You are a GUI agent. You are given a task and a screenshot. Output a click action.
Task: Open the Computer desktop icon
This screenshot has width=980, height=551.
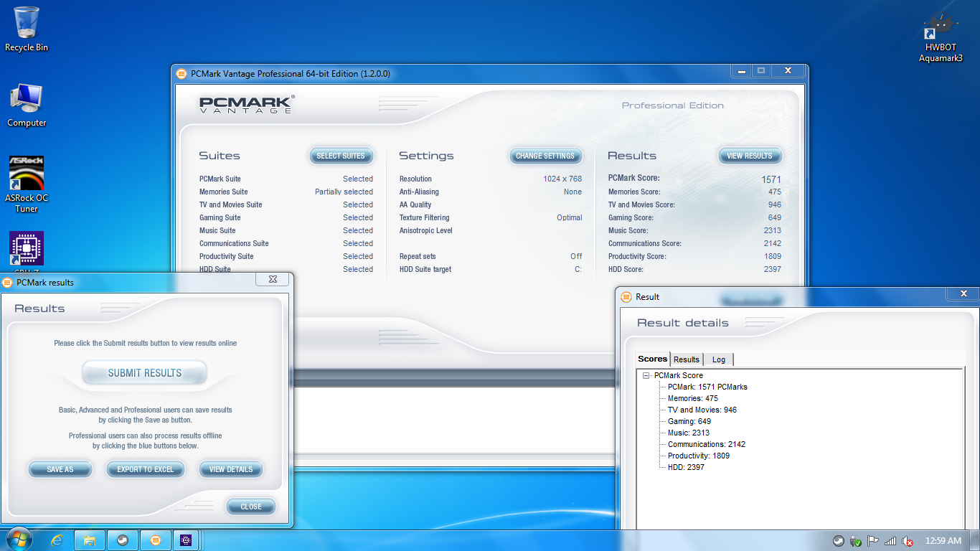point(27,105)
